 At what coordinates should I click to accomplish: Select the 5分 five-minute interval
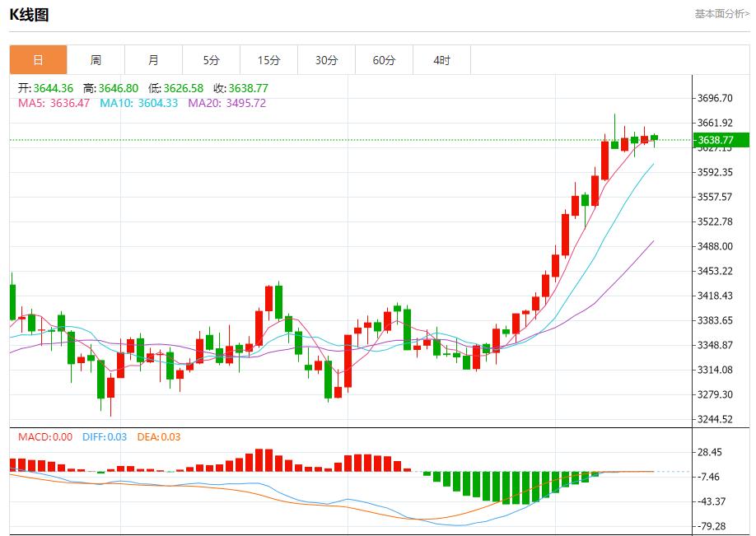pos(212,59)
